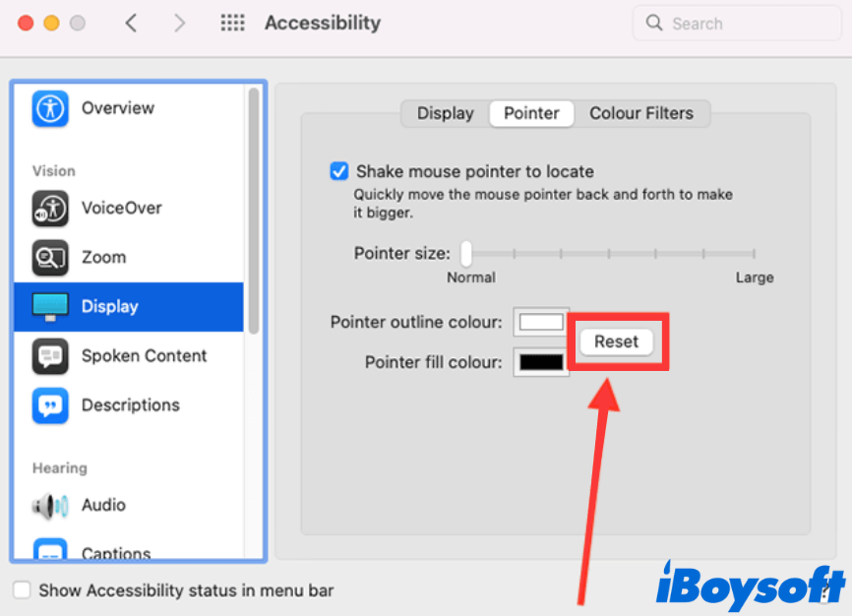Click the Pointer size slider handle
Image resolution: width=852 pixels, height=616 pixels.
[466, 254]
